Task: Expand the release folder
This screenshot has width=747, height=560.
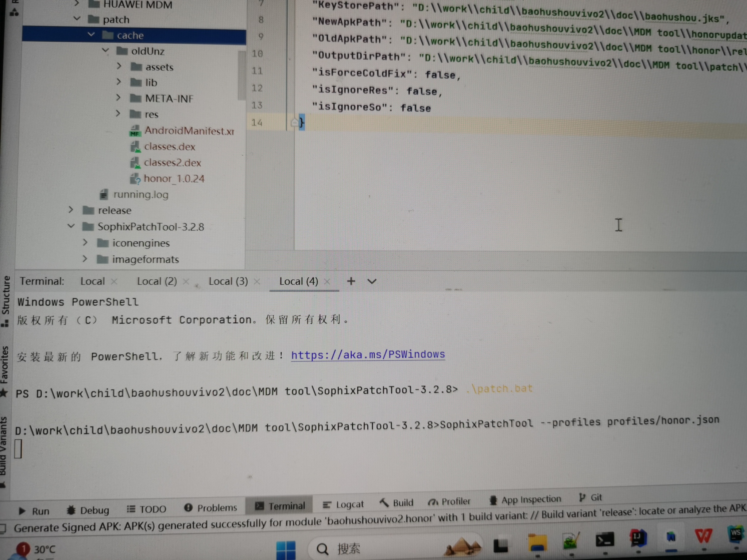Action: [71, 210]
